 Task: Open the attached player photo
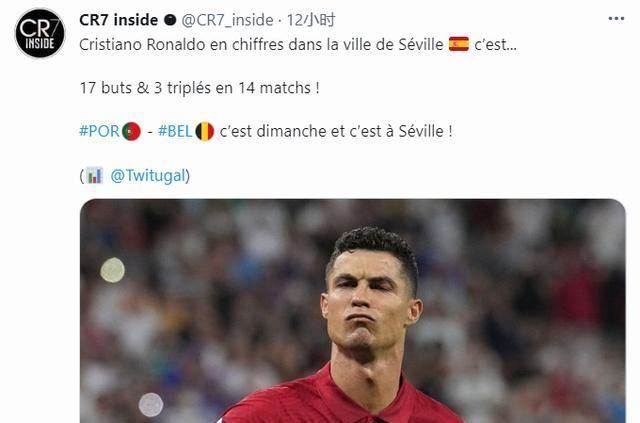pyautogui.click(x=353, y=311)
